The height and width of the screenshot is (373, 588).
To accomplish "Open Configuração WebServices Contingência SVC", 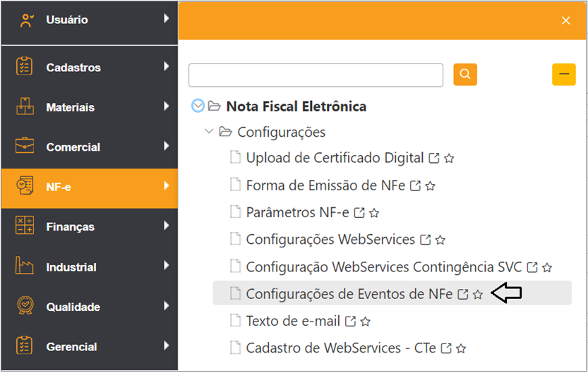I will [x=383, y=267].
